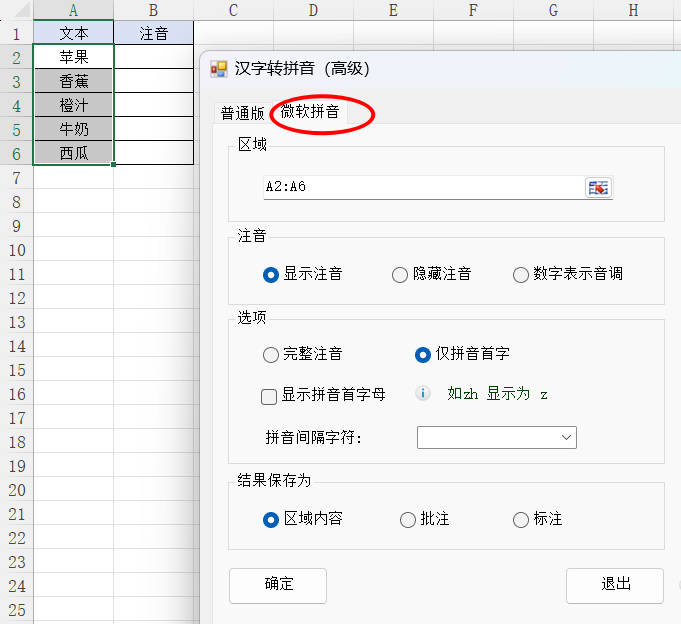This screenshot has width=681, height=624.
Task: Save result as 标注
Action: [520, 519]
